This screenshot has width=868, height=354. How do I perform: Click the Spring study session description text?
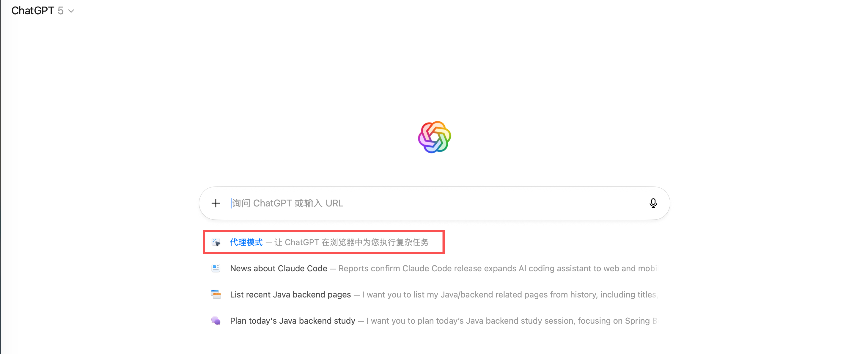pos(510,321)
